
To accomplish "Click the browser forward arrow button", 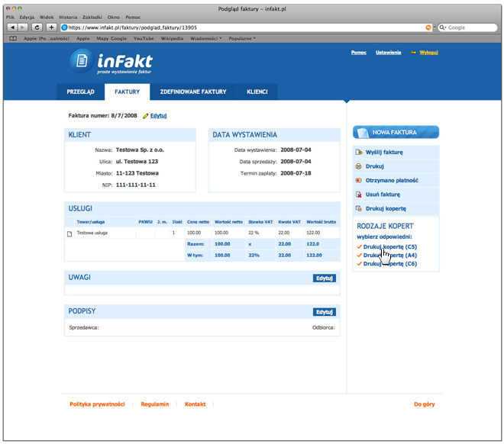I will coord(22,27).
